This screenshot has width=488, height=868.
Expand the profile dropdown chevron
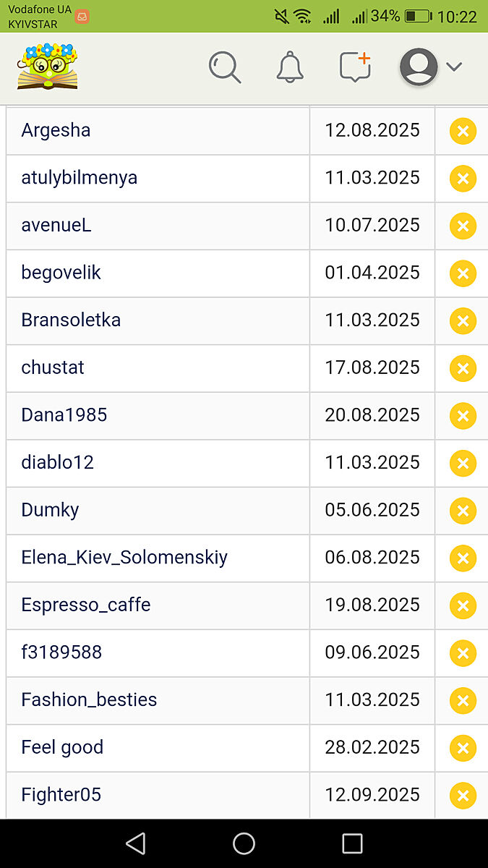[454, 67]
